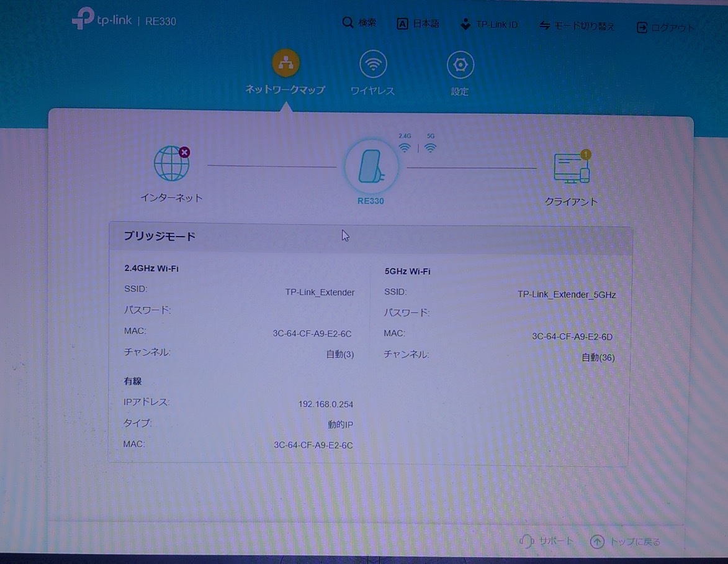728x564 pixels.
Task: Click the RE330 model name in header
Action: (161, 21)
